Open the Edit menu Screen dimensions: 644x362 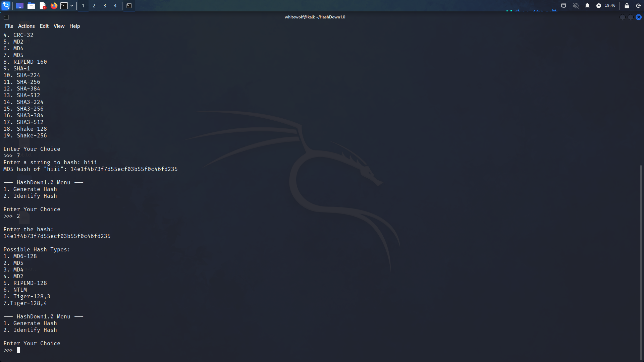pos(44,26)
